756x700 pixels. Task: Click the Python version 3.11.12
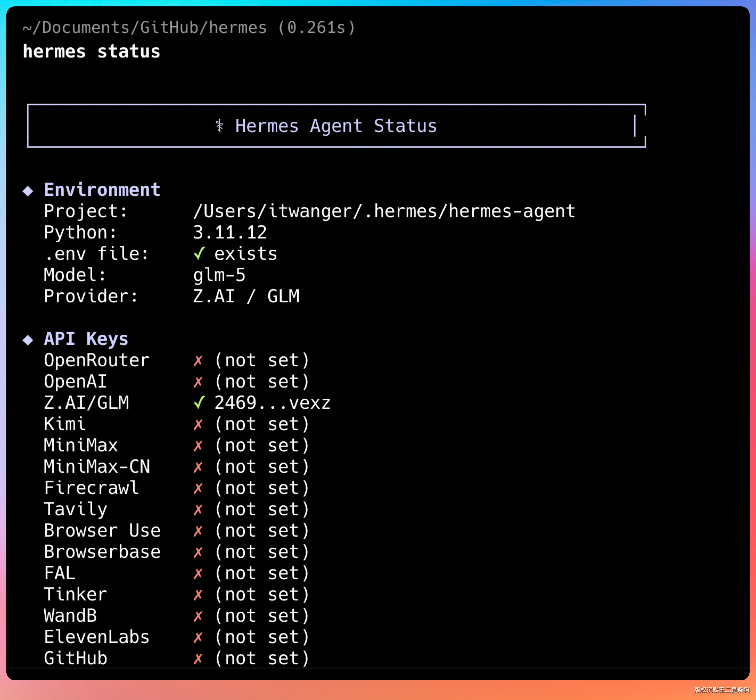pyautogui.click(x=230, y=232)
